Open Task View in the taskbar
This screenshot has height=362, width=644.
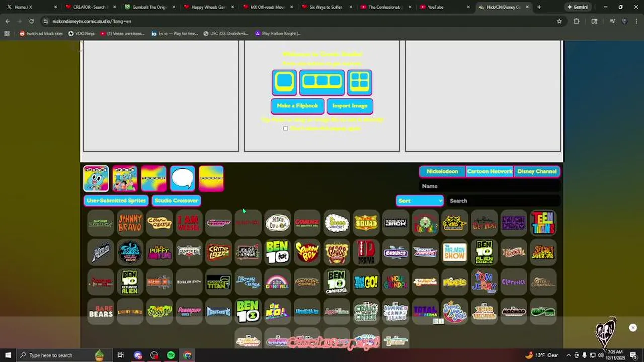coord(121,355)
